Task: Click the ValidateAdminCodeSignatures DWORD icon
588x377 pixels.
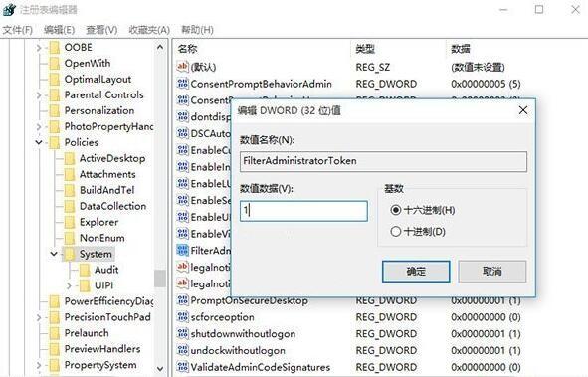Action: click(x=183, y=367)
